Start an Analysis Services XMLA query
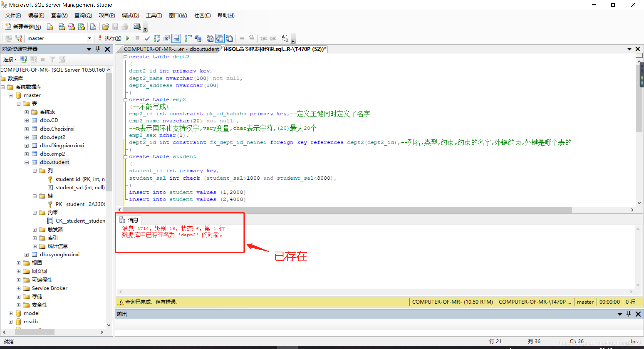Image resolution: width=644 pixels, height=349 pixels. [x=81, y=27]
